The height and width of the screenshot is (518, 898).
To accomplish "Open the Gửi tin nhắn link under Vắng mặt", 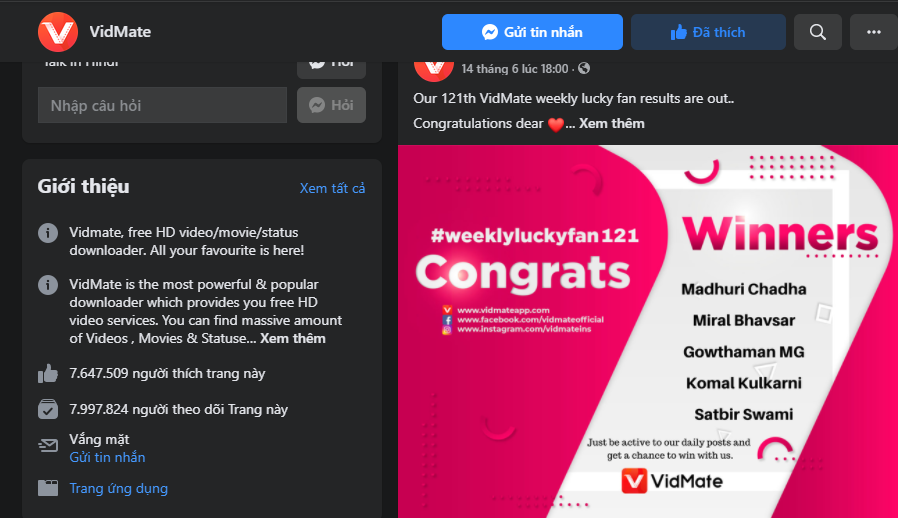I will (107, 457).
